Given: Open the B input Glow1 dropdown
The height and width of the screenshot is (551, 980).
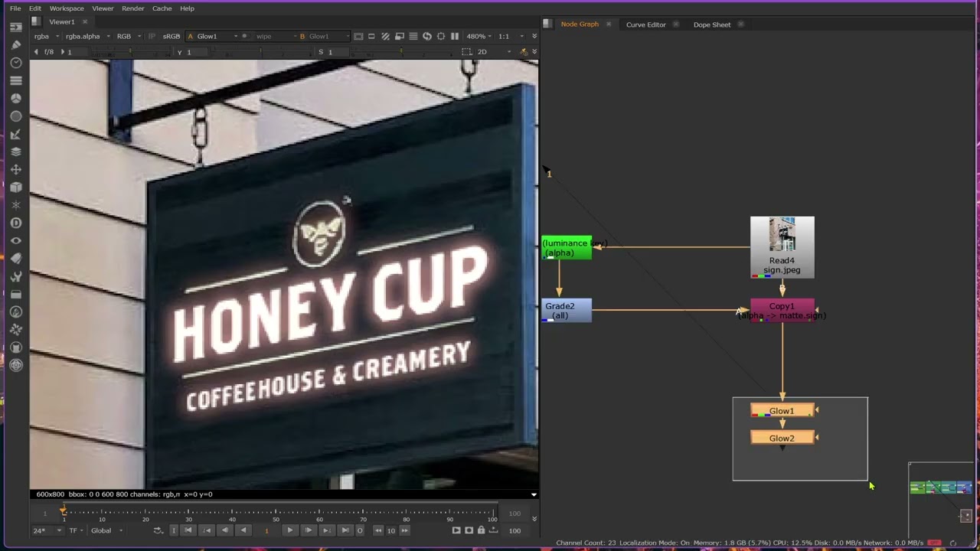Looking at the screenshot, I should coord(325,36).
